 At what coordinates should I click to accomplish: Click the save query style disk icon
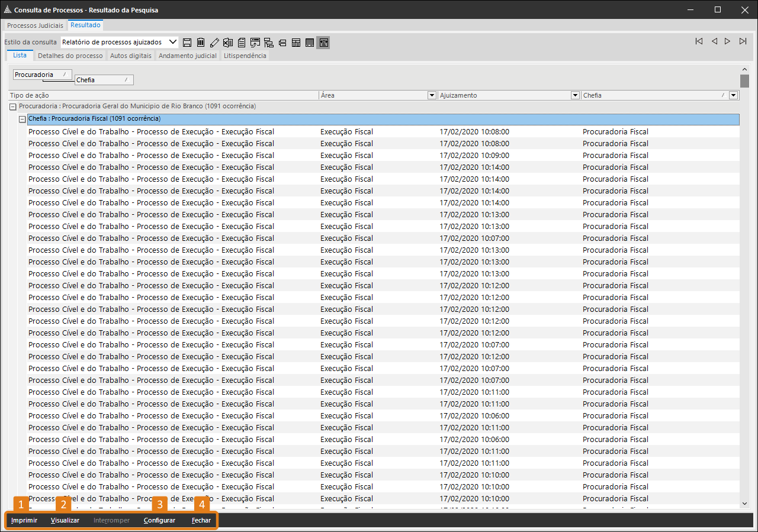tap(187, 43)
